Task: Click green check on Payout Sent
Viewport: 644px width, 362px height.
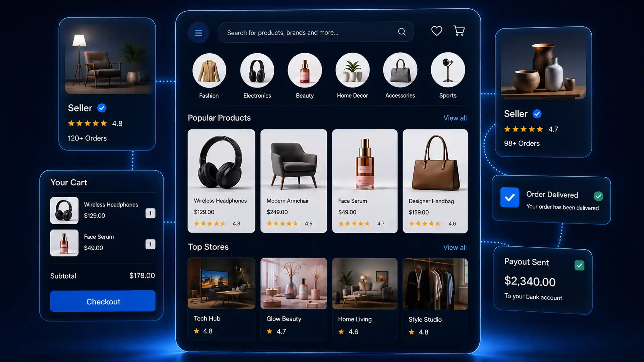Action: pos(579,265)
